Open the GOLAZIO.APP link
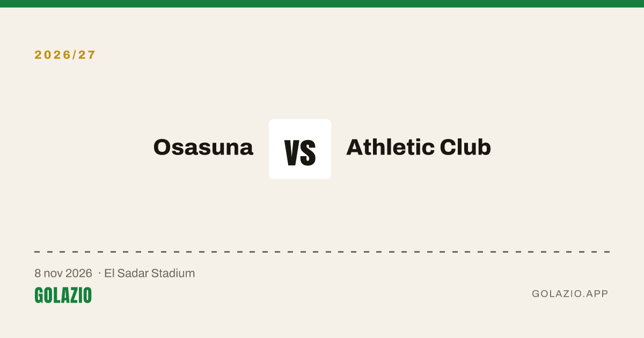The image size is (644, 338). coord(570,293)
